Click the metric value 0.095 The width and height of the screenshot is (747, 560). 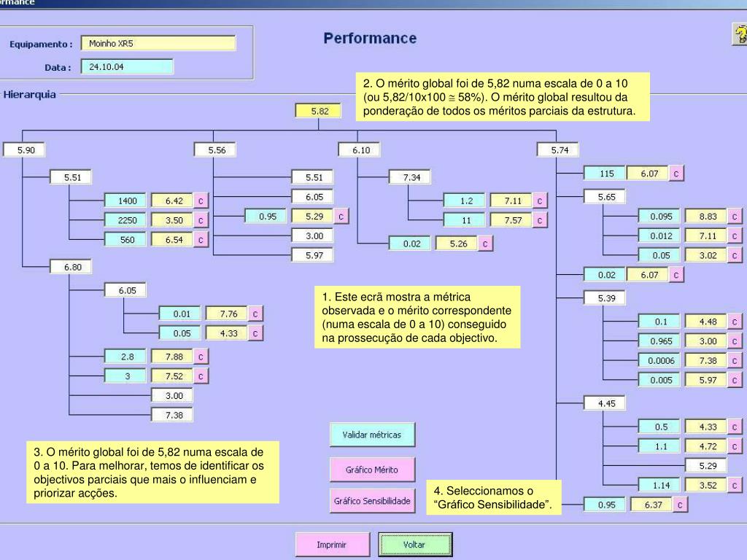pyautogui.click(x=659, y=217)
